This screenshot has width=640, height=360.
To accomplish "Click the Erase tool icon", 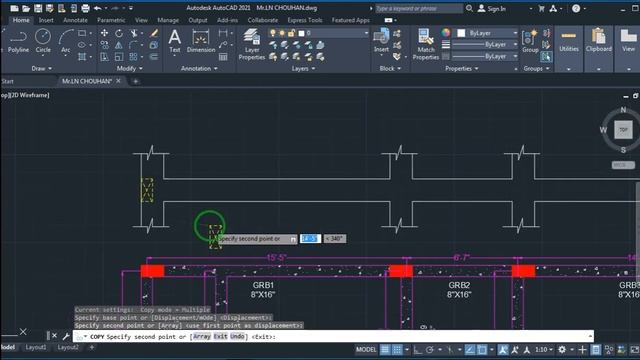I will click(154, 33).
